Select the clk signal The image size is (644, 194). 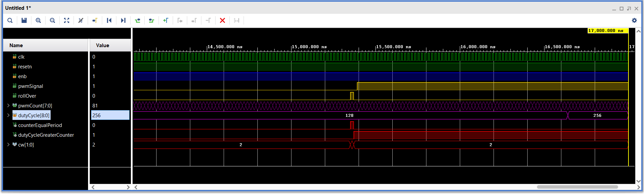pos(21,57)
